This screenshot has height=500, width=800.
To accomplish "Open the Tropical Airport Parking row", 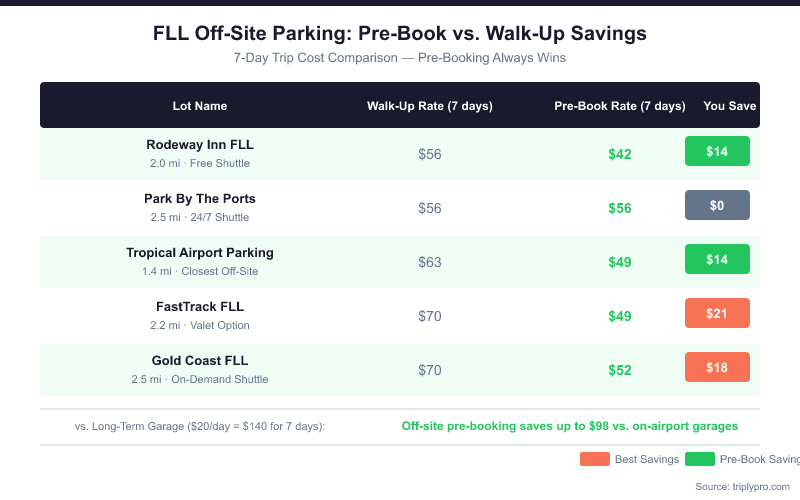I will coord(200,252).
